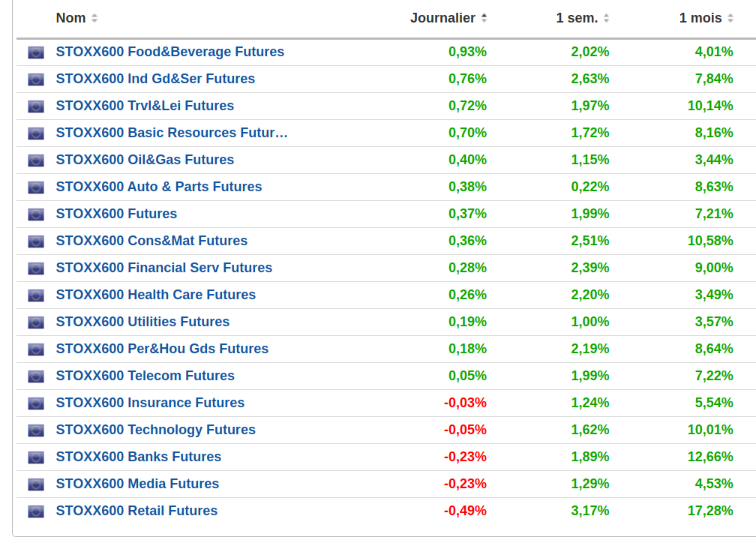This screenshot has width=756, height=546.
Task: Open the STOXX600 Media Futures link
Action: (137, 484)
